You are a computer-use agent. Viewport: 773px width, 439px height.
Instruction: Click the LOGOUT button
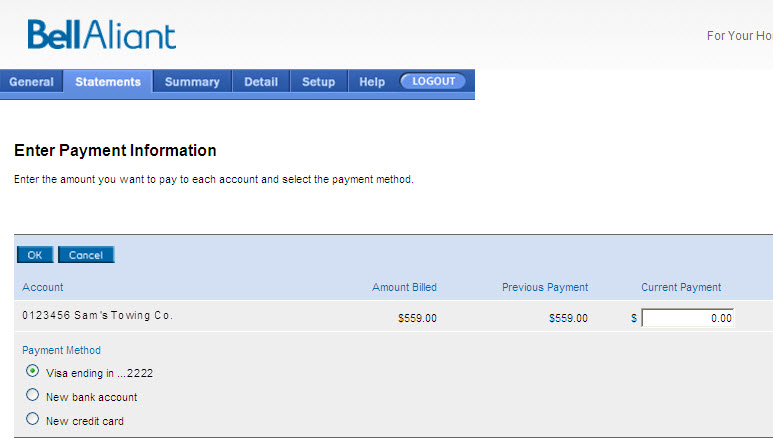(x=433, y=81)
